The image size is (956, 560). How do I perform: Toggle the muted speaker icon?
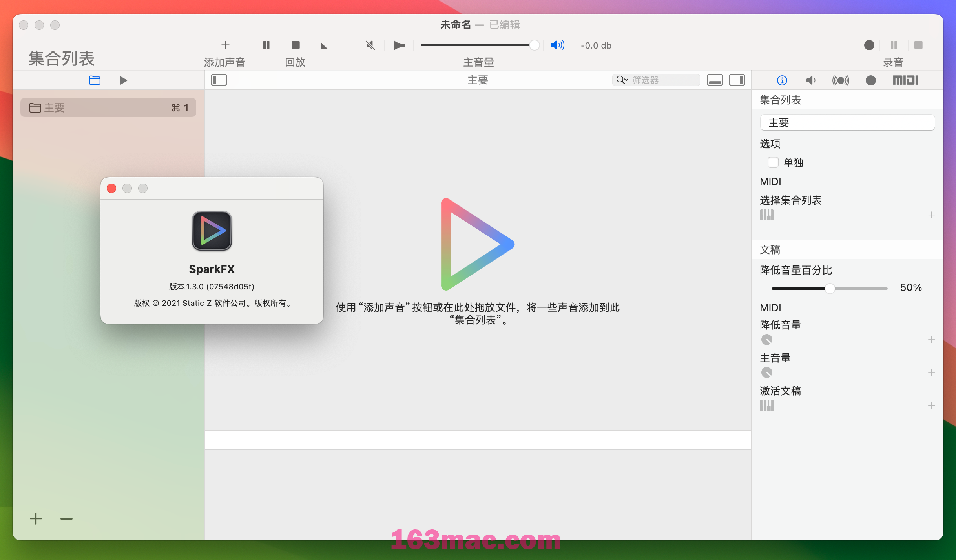pyautogui.click(x=370, y=45)
